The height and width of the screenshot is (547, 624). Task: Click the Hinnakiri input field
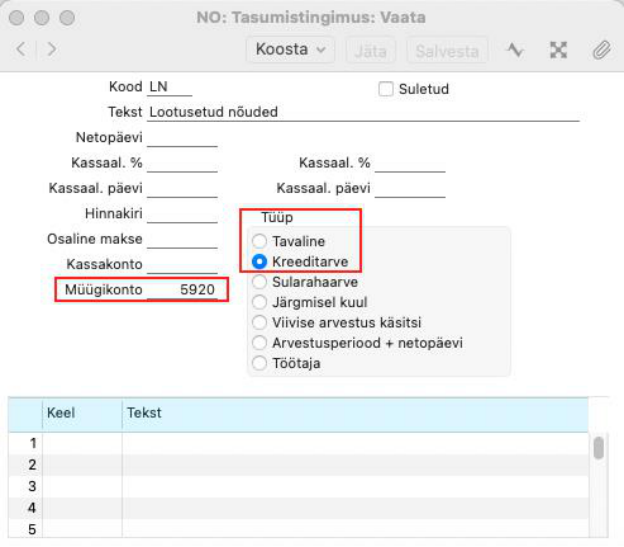pyautogui.click(x=182, y=214)
